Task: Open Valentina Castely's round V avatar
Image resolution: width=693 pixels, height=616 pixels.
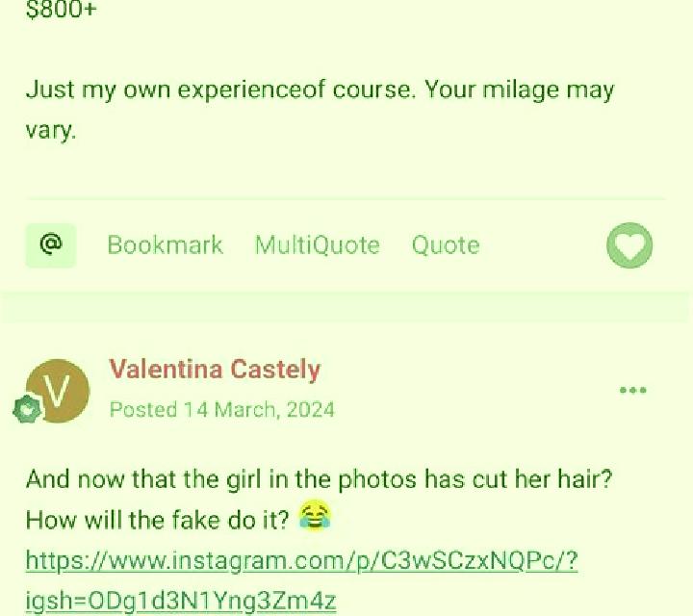Action: (x=58, y=391)
